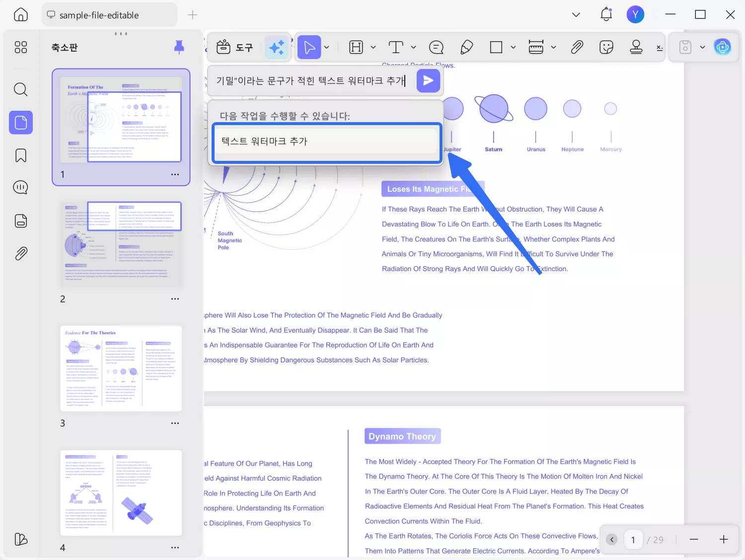Click the AI prompt input field

[x=311, y=80]
